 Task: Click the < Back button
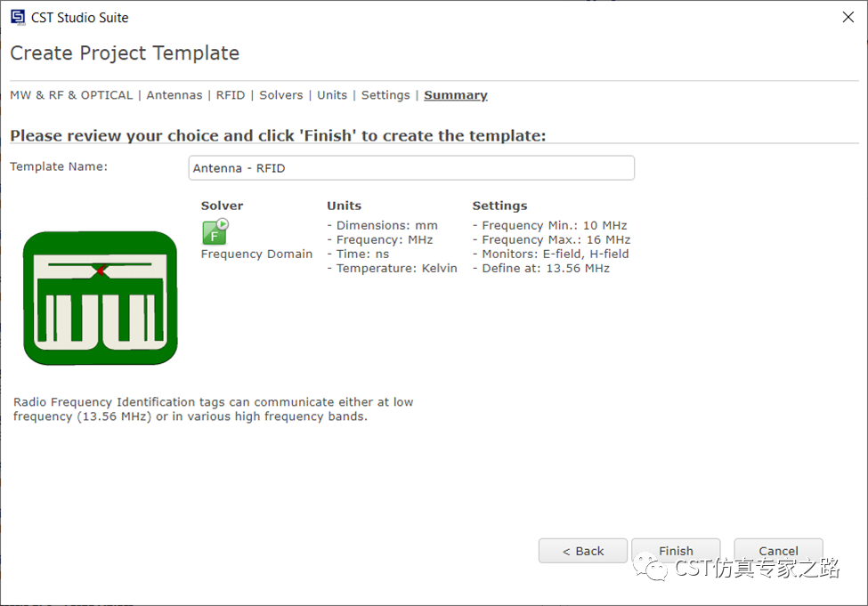coord(583,551)
